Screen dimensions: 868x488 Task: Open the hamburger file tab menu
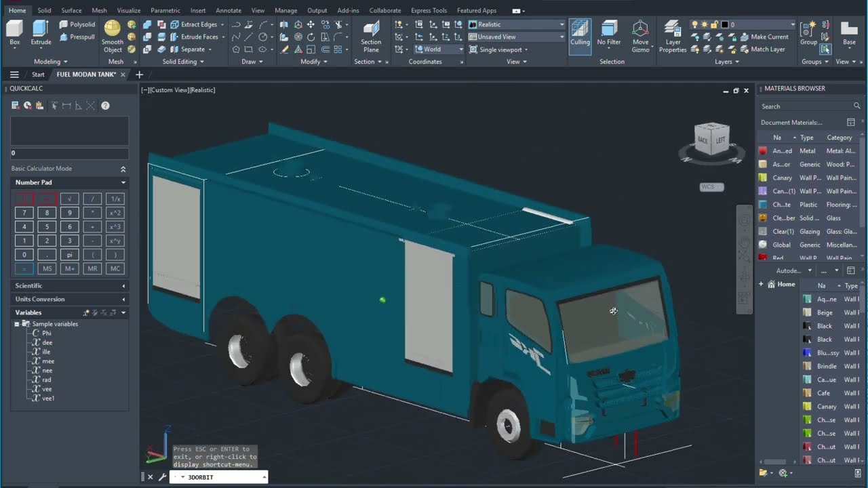14,75
